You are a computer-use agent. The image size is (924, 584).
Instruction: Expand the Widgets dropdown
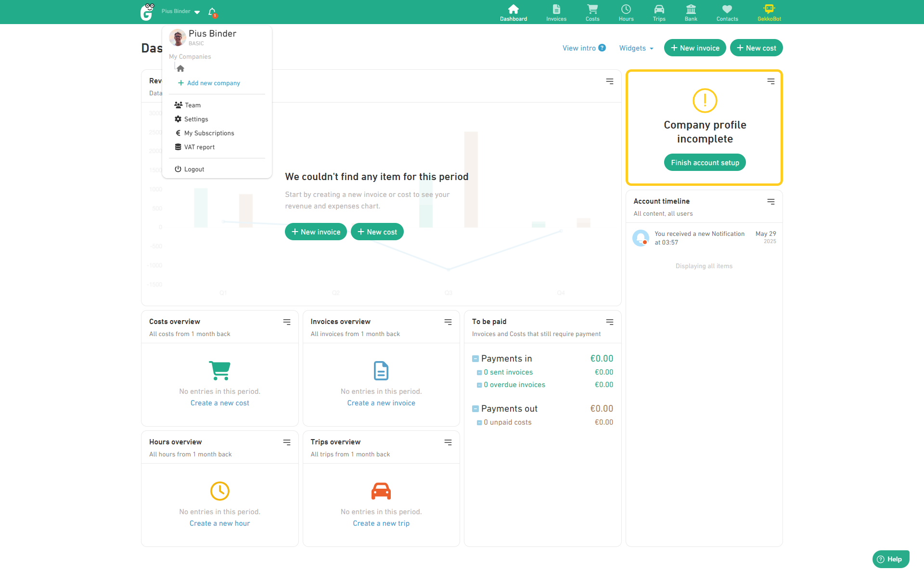636,48
